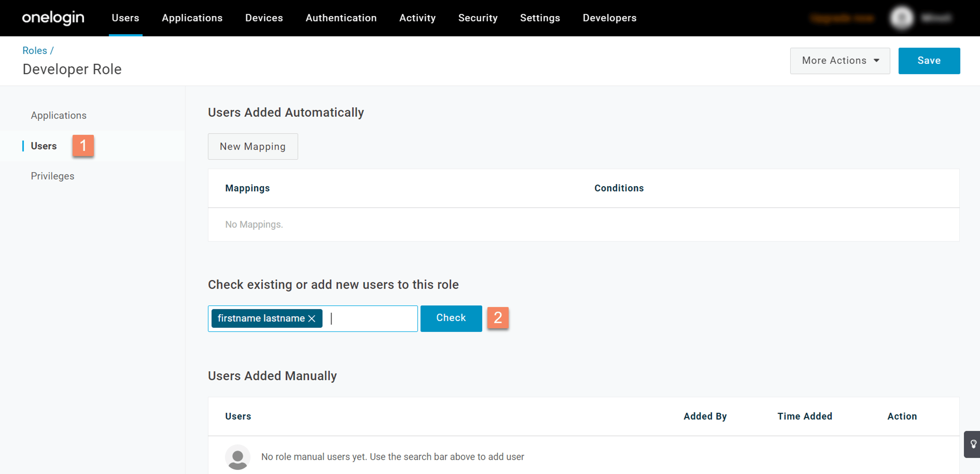Select the Users sidebar tab
The image size is (980, 474).
(x=44, y=146)
